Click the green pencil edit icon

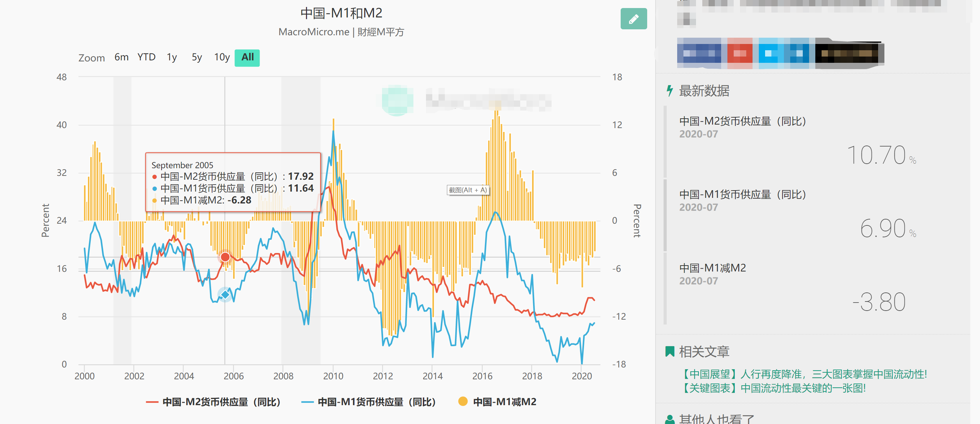click(634, 18)
